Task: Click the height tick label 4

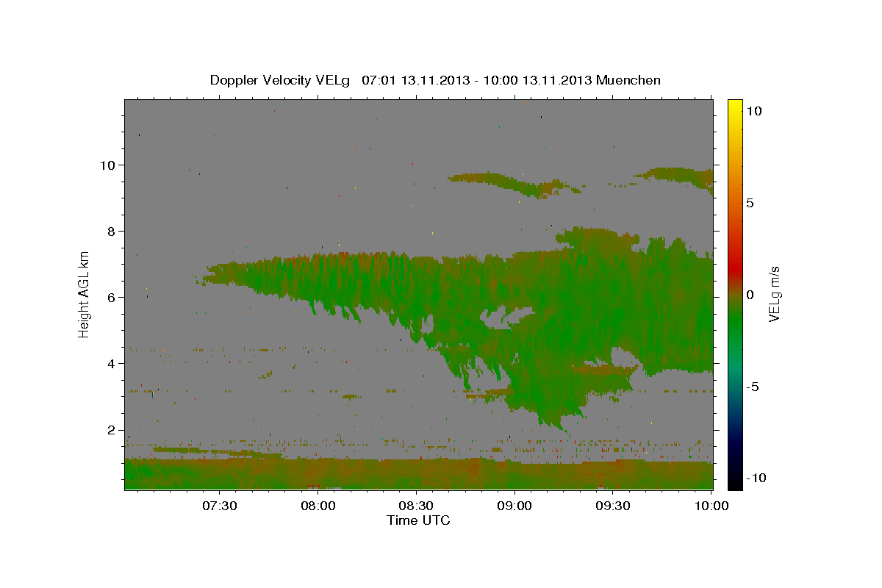Action: click(x=110, y=363)
